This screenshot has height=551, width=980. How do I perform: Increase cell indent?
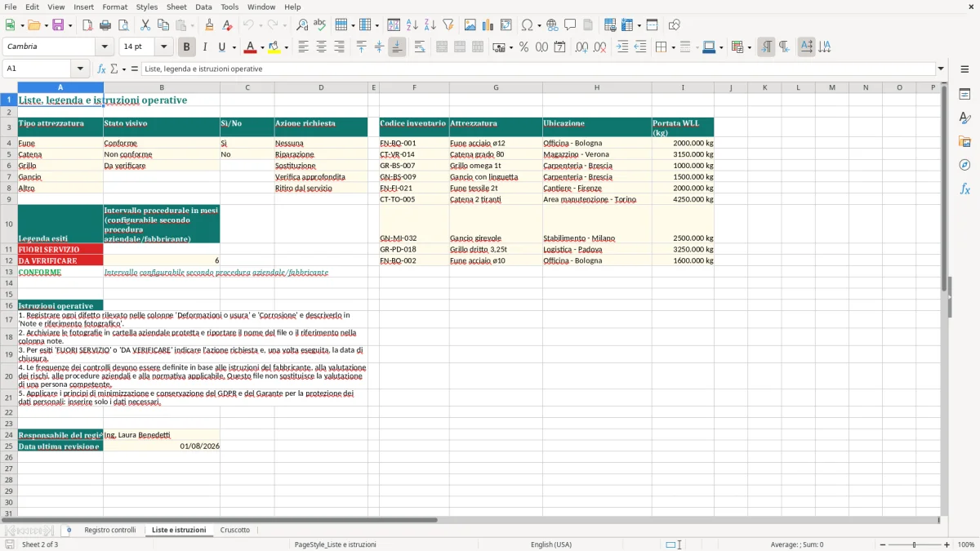[x=622, y=47]
